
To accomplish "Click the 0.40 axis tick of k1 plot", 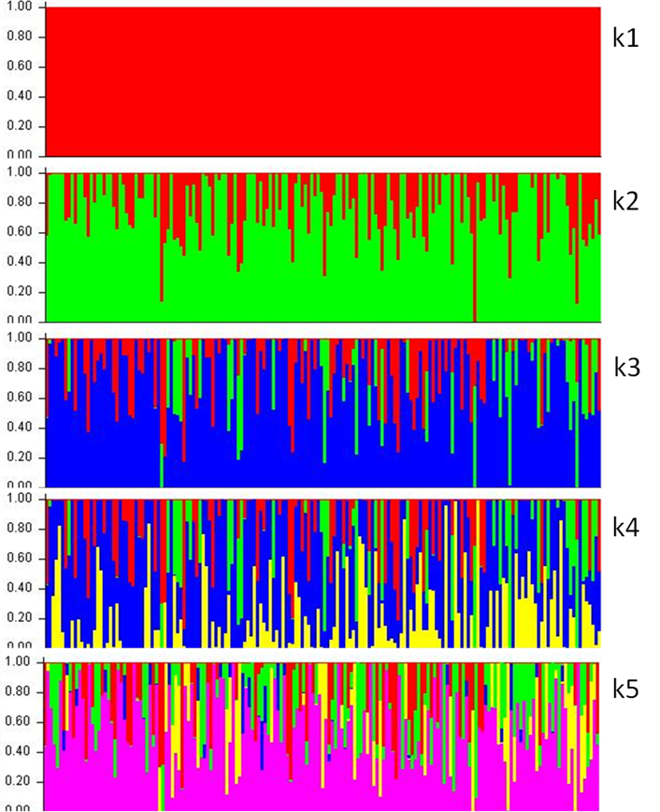I will click(19, 96).
